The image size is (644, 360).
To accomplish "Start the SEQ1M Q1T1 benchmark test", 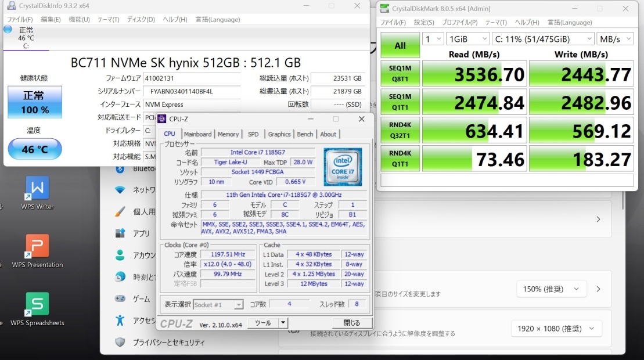I will click(x=400, y=102).
